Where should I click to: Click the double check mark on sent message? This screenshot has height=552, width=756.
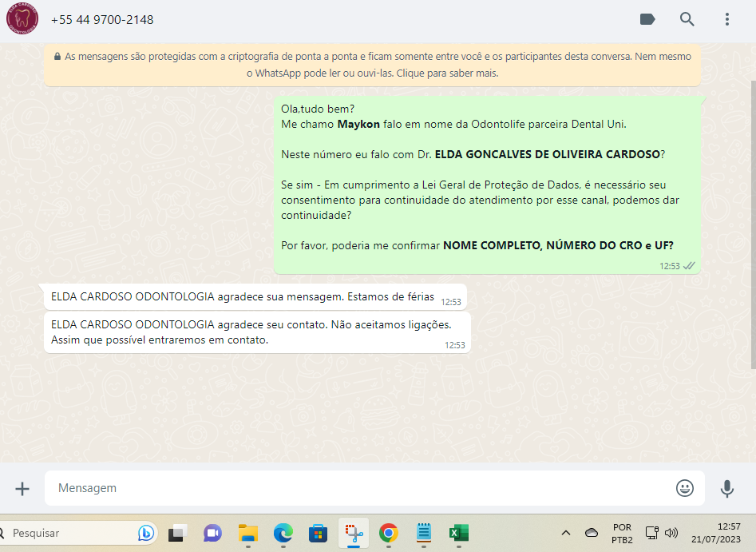690,266
